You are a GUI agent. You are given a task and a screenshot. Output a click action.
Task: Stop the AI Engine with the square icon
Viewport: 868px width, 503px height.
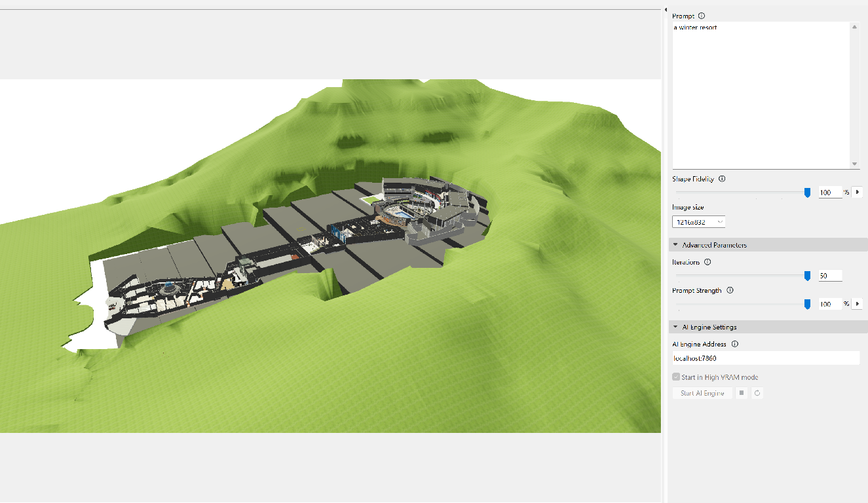[x=742, y=393]
